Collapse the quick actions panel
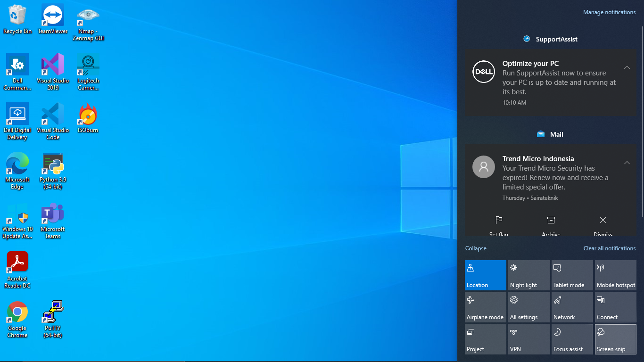The image size is (644, 362). point(476,248)
